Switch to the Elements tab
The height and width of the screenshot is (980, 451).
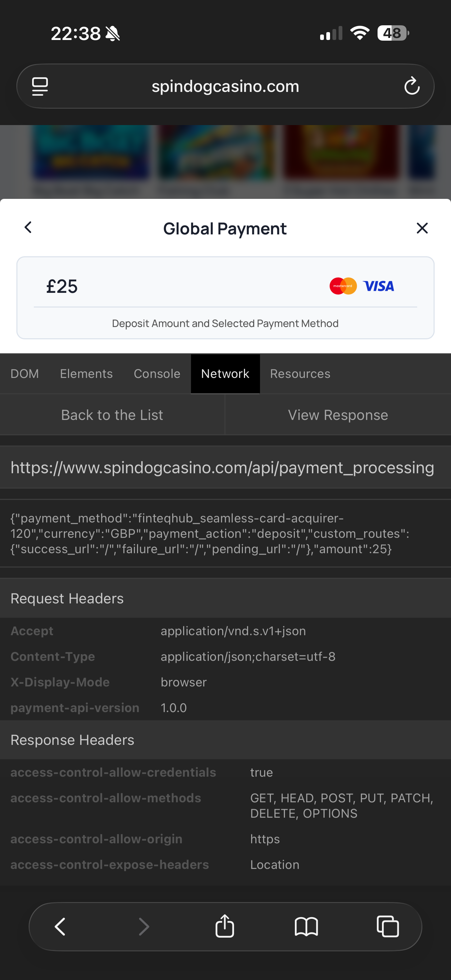click(86, 373)
